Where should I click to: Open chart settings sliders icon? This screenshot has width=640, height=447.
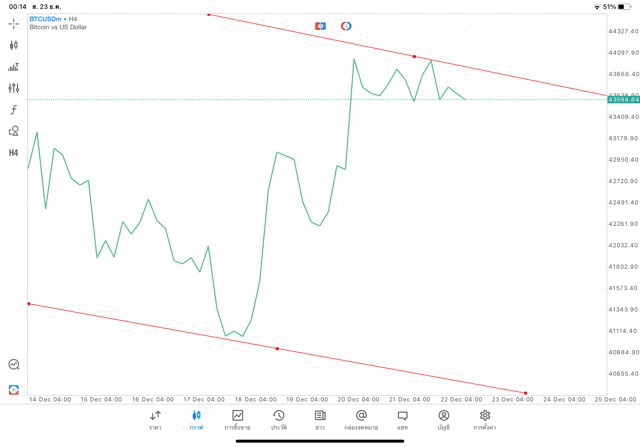point(13,88)
